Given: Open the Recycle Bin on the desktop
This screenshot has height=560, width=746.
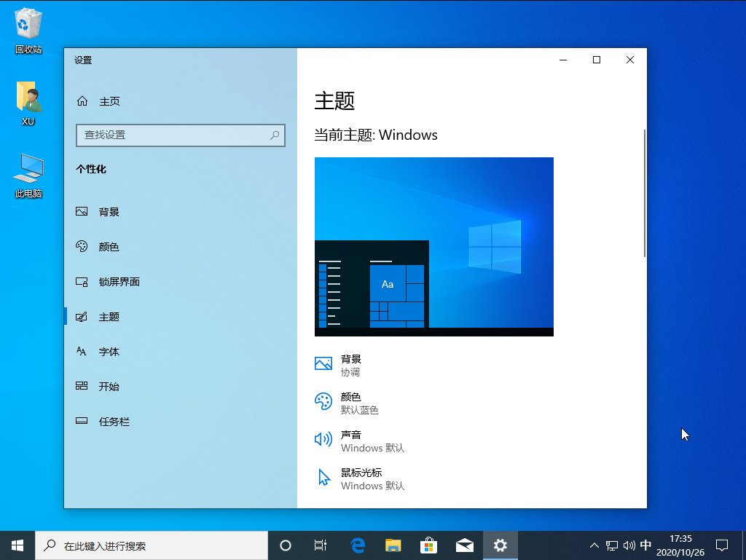Looking at the screenshot, I should tap(27, 22).
